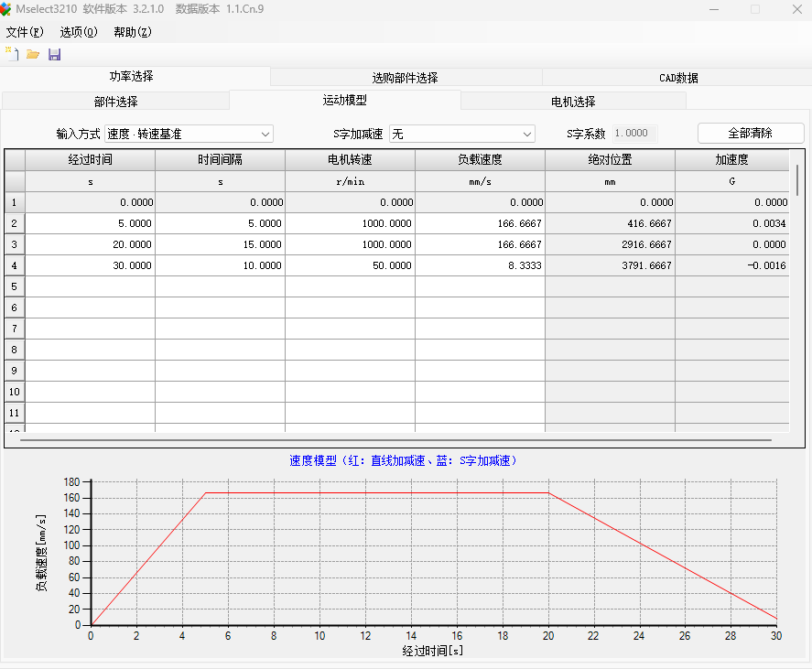
Task: Select row header 2
Action: [15, 223]
